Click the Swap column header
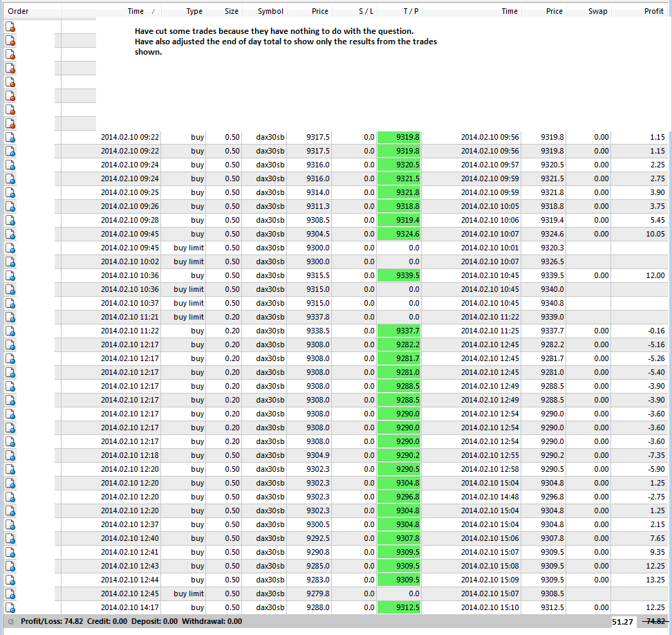The width and height of the screenshot is (672, 635). pos(598,11)
